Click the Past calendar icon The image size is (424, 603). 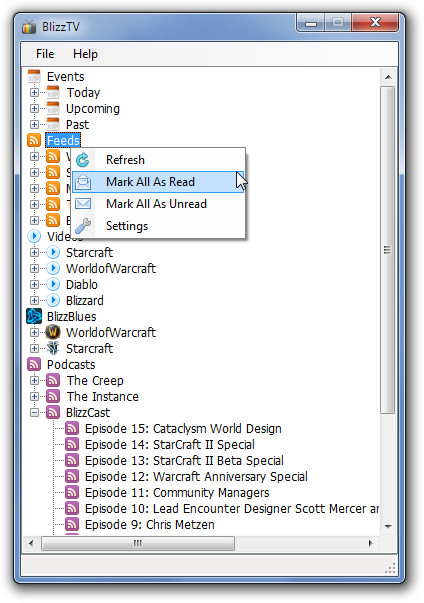tap(53, 124)
